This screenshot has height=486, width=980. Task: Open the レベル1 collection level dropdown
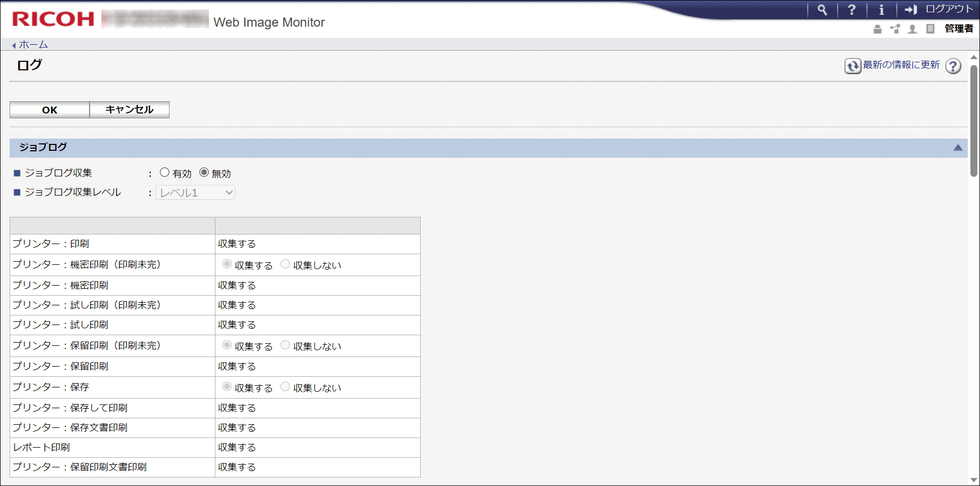(195, 193)
